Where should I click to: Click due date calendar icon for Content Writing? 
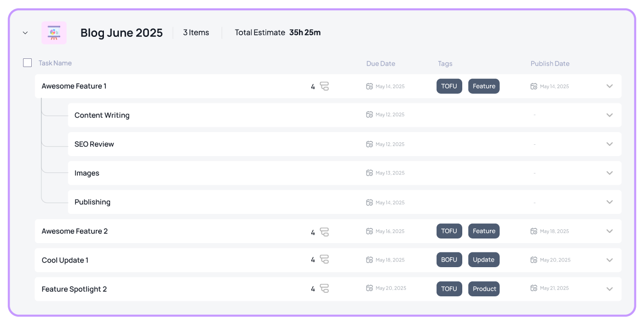370,115
